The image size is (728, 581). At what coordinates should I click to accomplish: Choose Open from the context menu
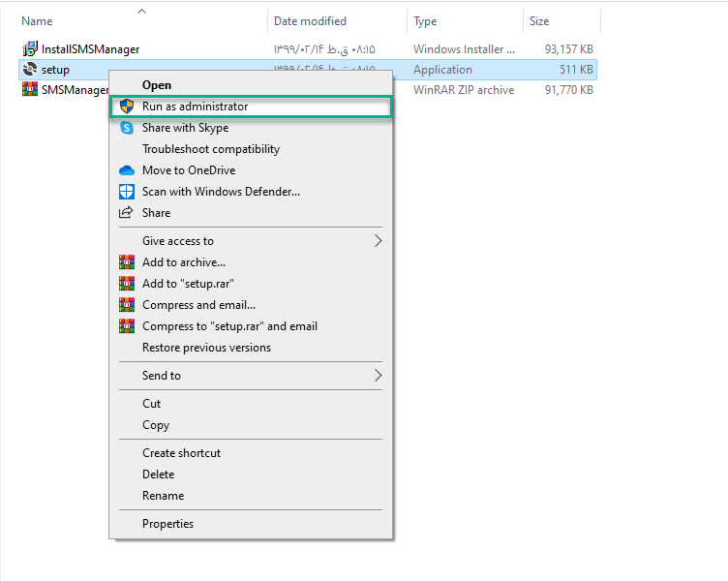point(251,85)
